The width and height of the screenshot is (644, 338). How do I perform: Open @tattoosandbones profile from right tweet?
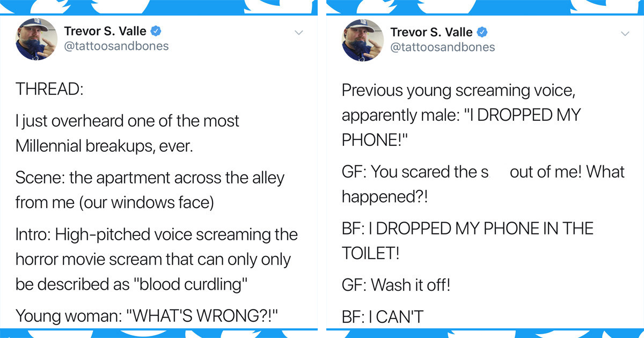click(443, 47)
